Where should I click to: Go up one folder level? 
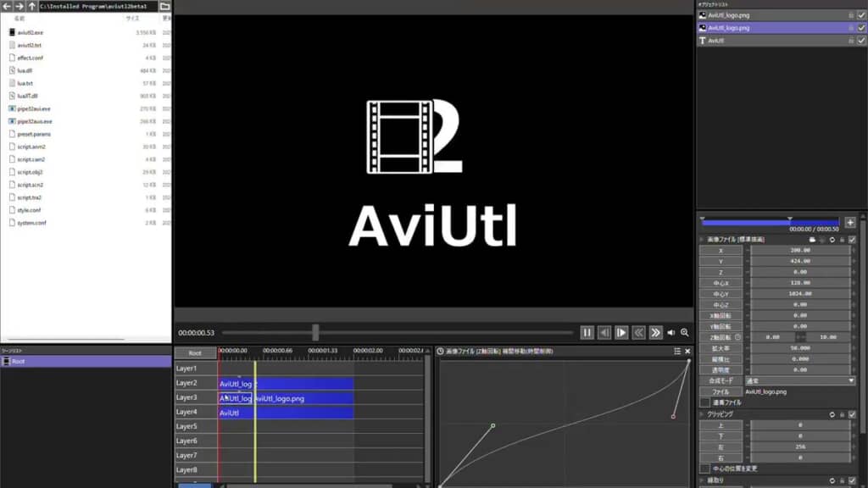point(31,6)
